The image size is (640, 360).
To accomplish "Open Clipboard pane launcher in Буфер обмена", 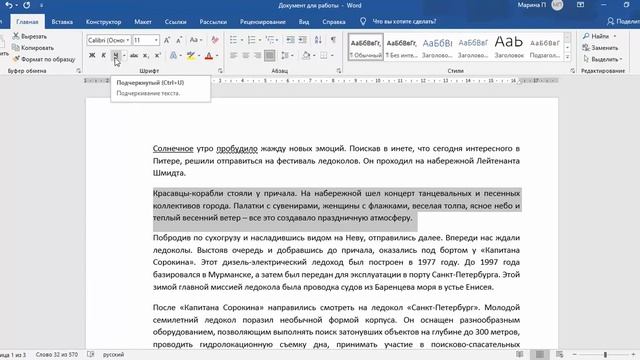I will click(78, 71).
